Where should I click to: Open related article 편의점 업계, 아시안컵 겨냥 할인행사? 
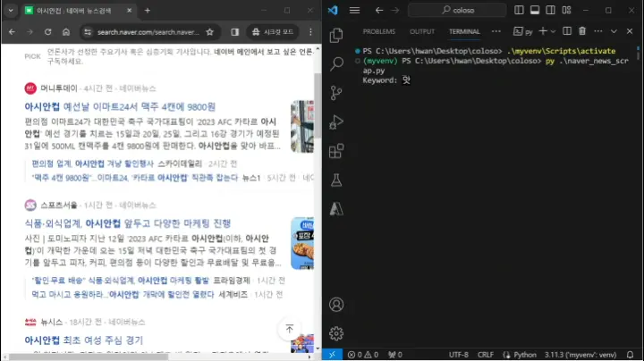93,164
